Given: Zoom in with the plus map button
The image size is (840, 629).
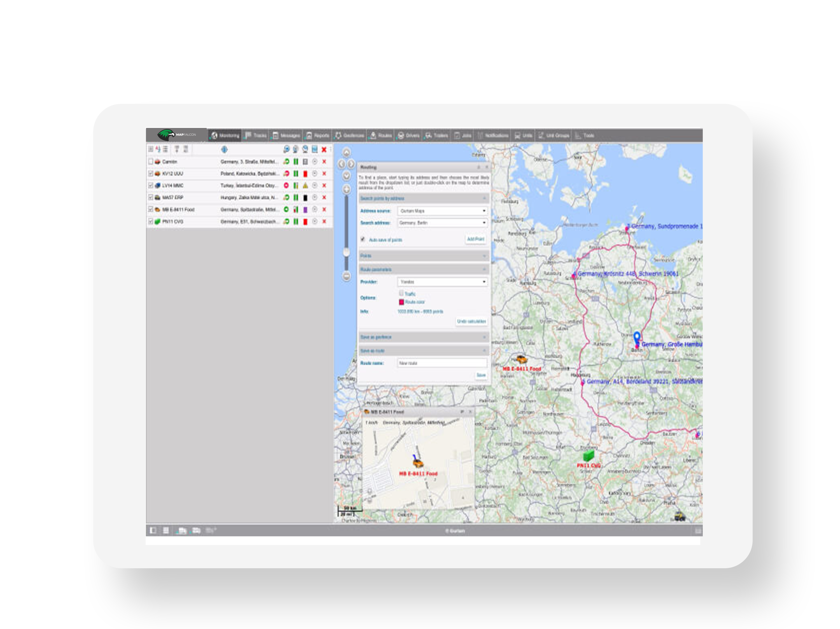Looking at the screenshot, I should [x=346, y=189].
